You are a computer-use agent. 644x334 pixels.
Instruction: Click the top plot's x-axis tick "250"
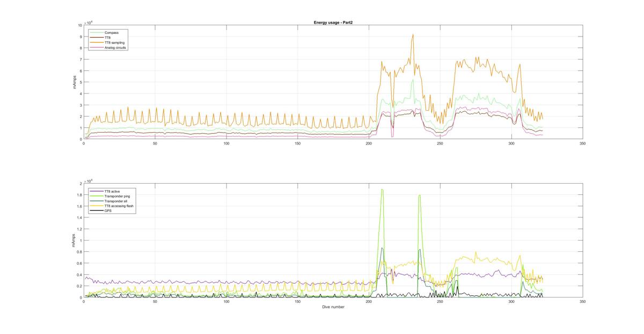pyautogui.click(x=440, y=143)
